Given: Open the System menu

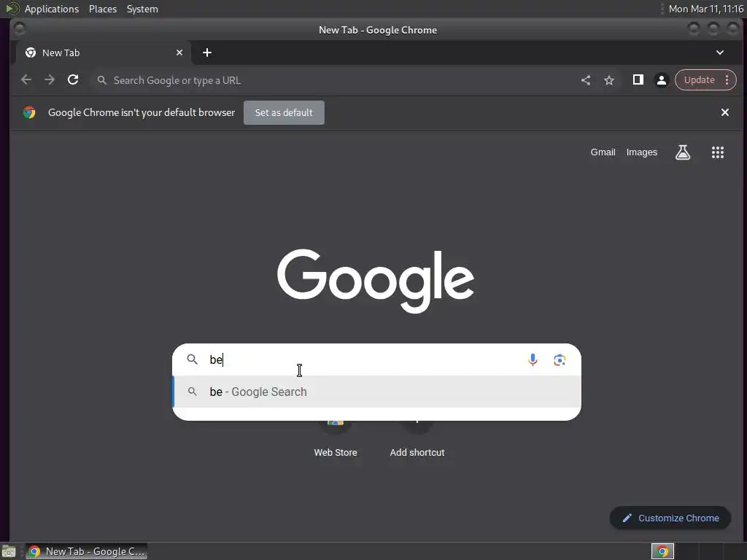Looking at the screenshot, I should click(142, 9).
